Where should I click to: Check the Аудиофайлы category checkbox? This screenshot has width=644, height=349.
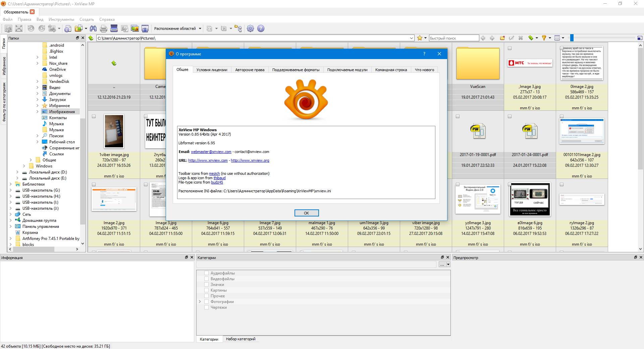(207, 273)
